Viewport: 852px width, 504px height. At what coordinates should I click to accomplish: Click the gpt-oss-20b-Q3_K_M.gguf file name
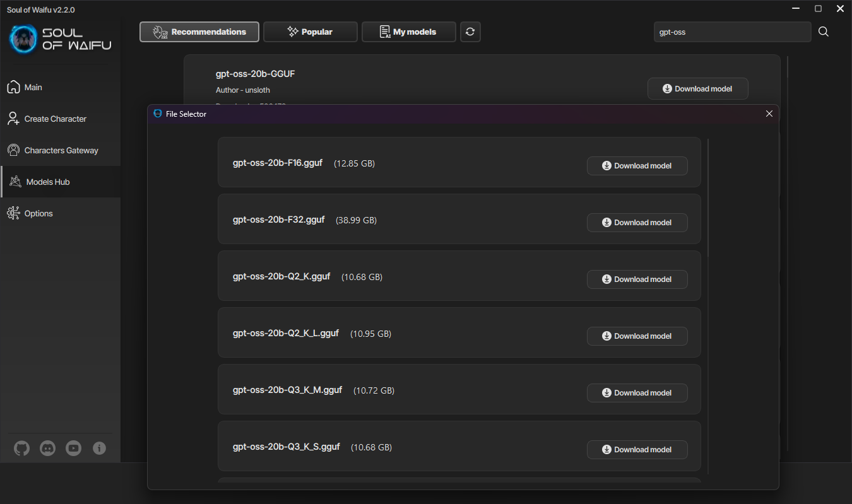pos(287,390)
